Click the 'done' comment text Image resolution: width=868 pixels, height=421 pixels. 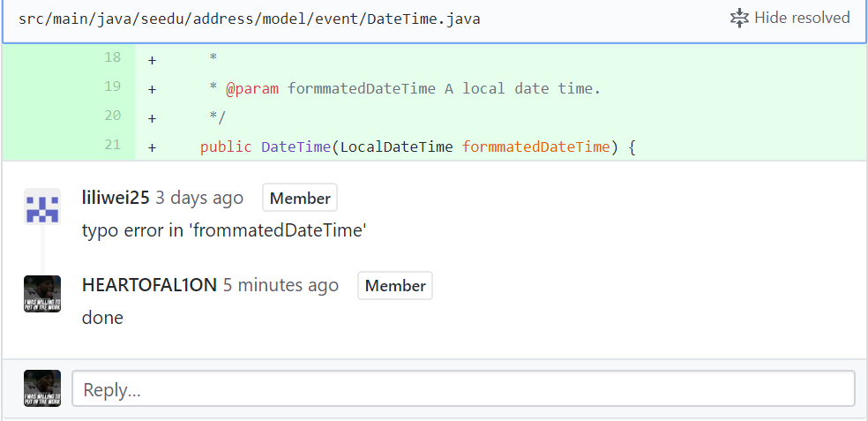[x=102, y=318]
